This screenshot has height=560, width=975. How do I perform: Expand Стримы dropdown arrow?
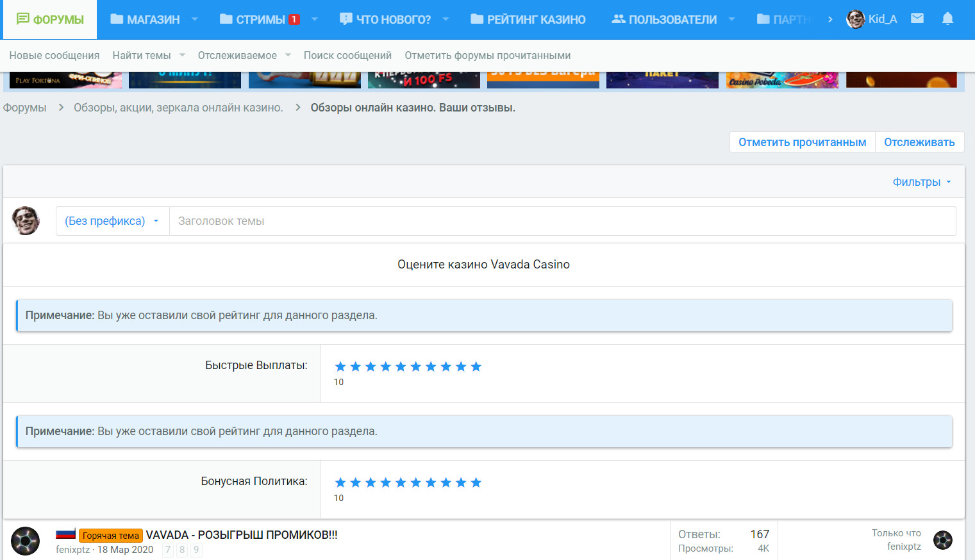click(315, 19)
